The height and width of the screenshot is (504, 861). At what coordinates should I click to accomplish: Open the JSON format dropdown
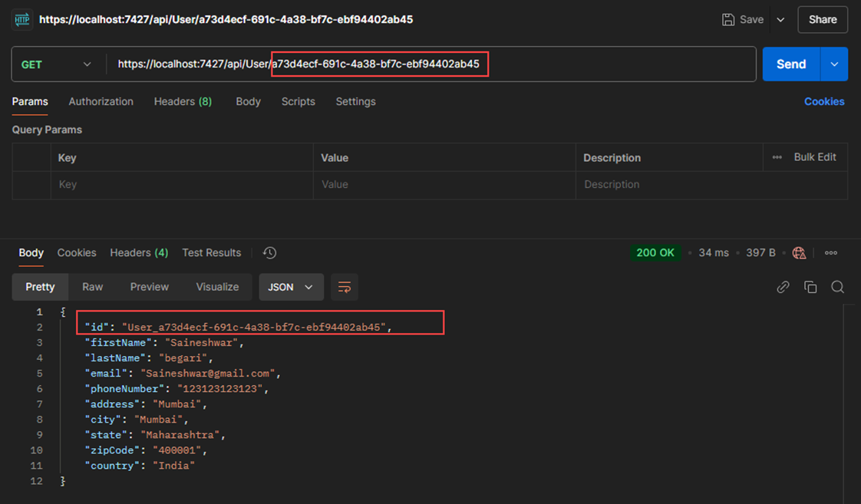point(291,286)
